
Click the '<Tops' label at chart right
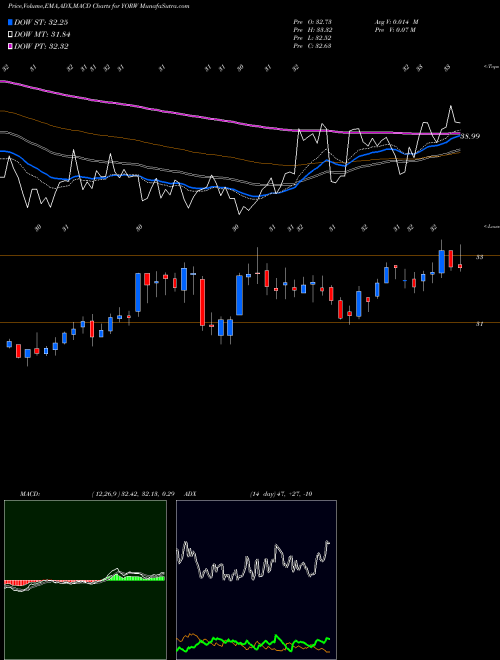492,67
